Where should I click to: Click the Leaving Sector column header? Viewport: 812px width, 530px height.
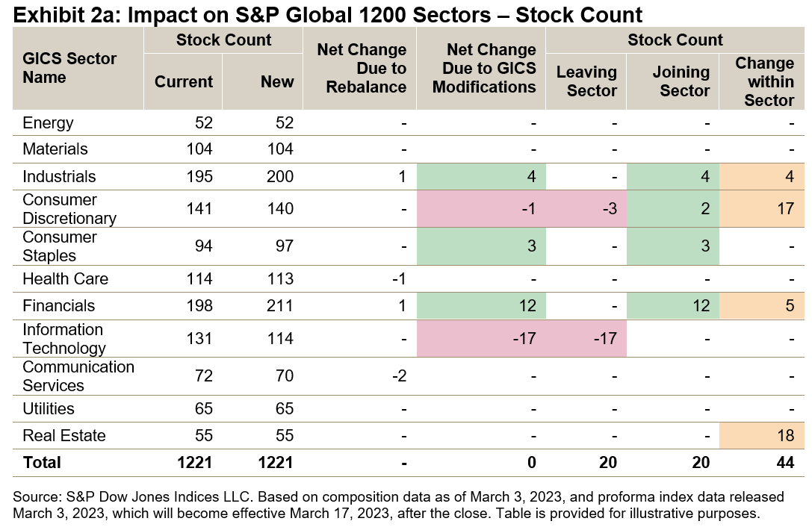coord(586,81)
